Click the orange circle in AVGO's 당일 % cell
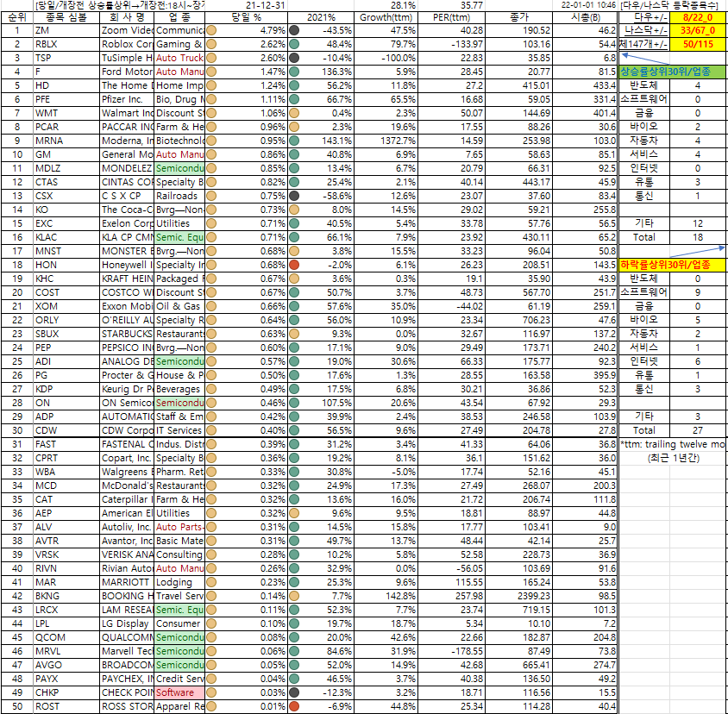Screen dimensions: 728x714 (211, 665)
